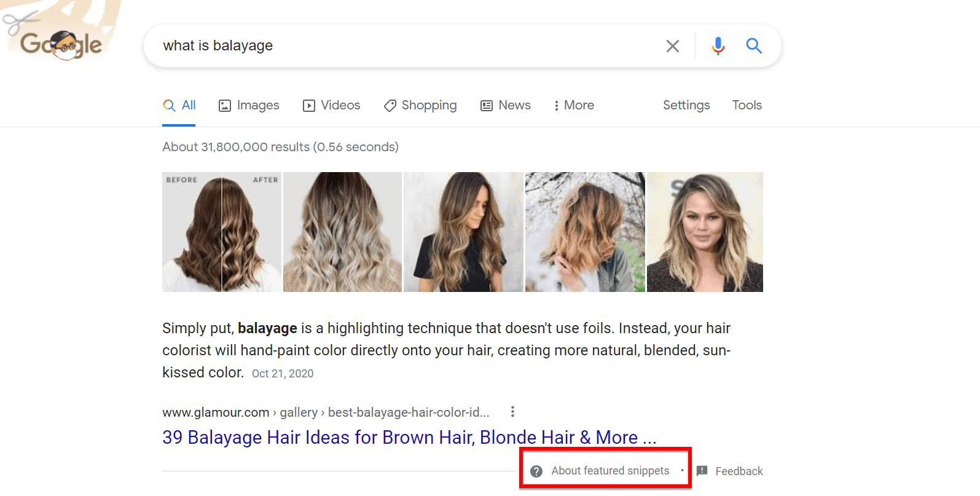This screenshot has width=980, height=496.
Task: Expand the Tools options
Action: 747,106
